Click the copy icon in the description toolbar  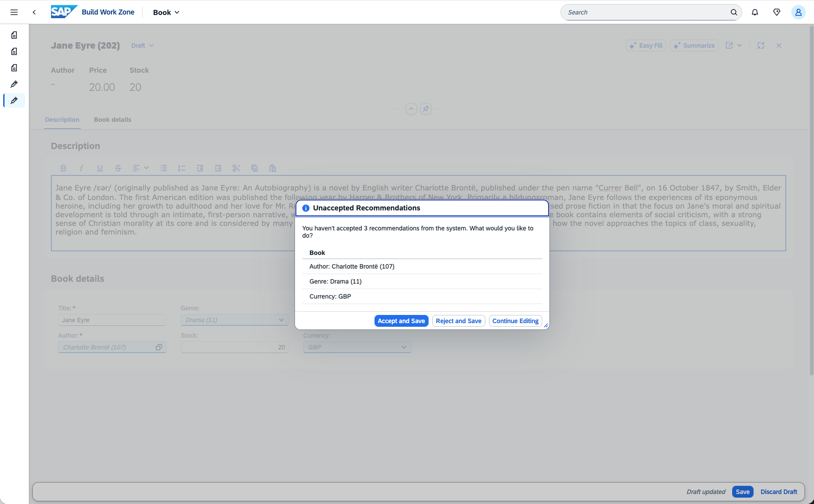[x=255, y=168]
